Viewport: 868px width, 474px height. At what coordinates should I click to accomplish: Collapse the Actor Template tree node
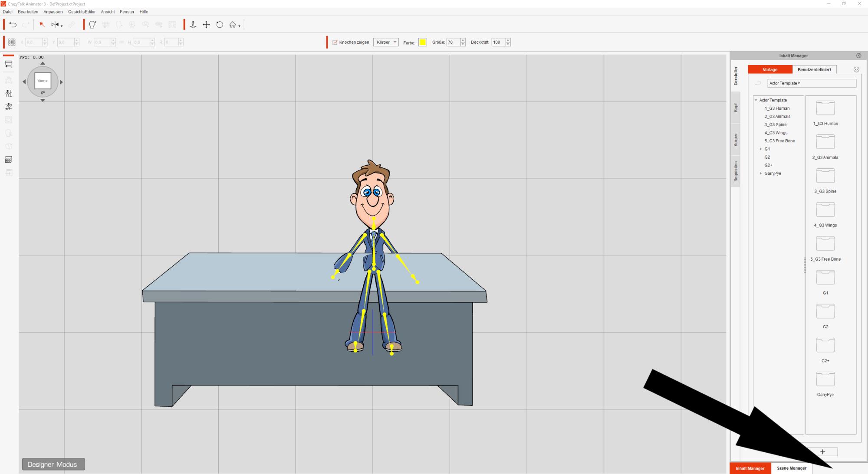756,100
